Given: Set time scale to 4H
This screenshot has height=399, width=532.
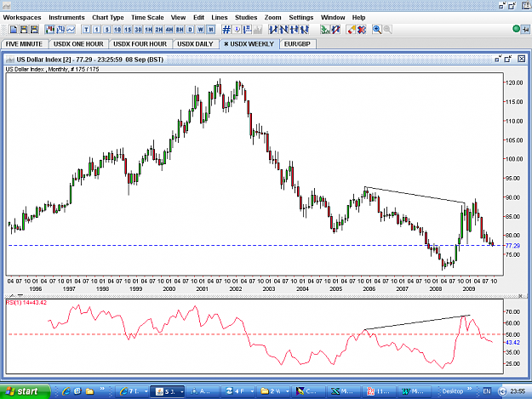Looking at the screenshot, I should tap(169, 30).
